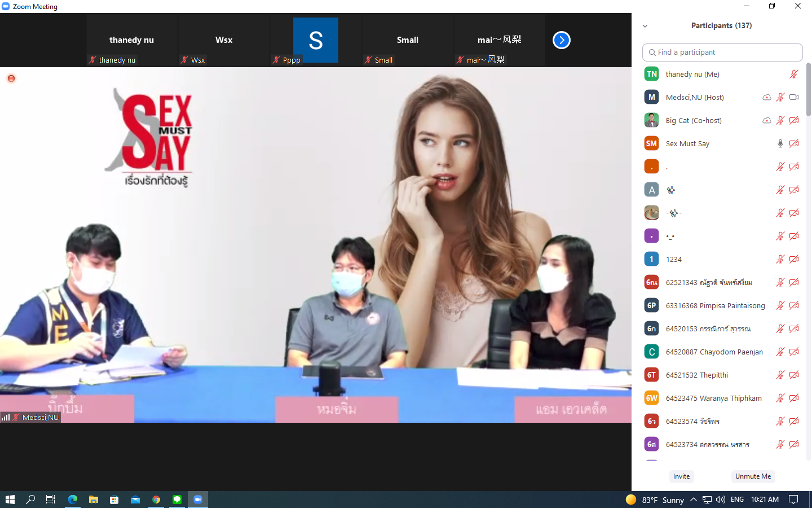Click Medsci,NU cloud recording icon
The width and height of the screenshot is (812, 508).
(766, 97)
